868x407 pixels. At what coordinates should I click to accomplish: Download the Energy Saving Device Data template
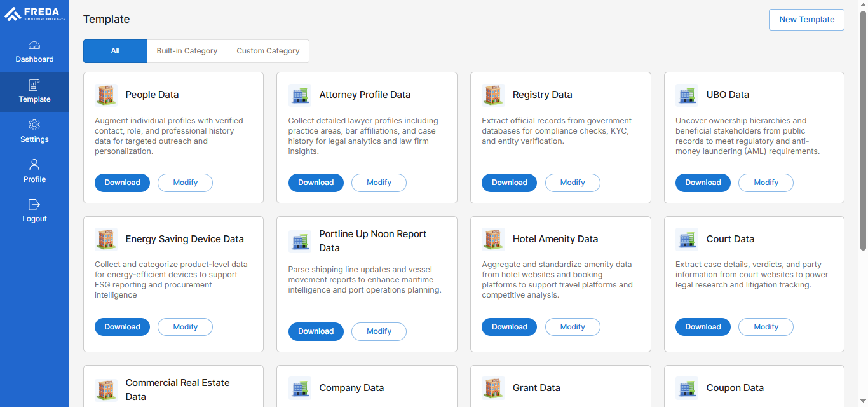tap(122, 326)
